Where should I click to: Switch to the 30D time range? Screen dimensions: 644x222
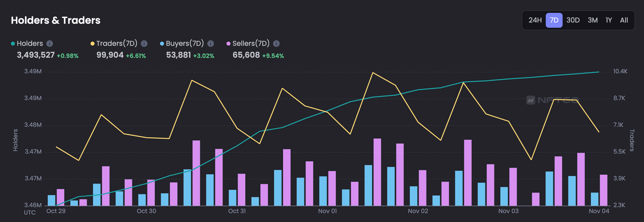573,20
